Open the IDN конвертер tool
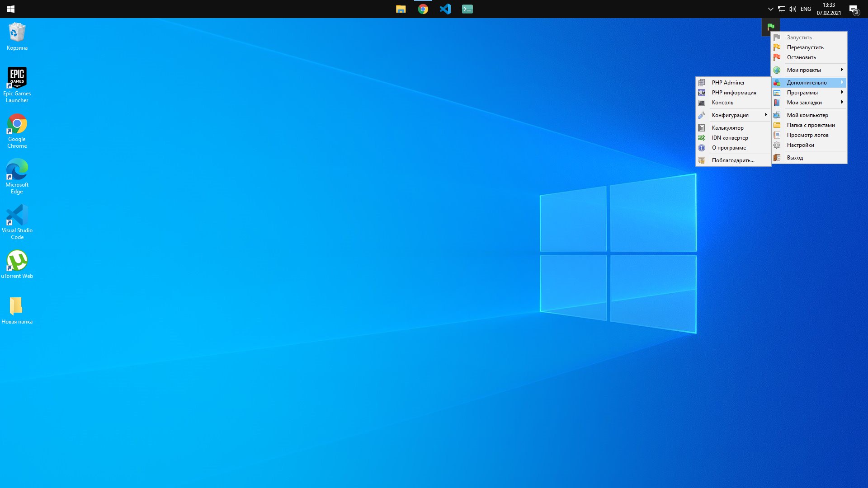Viewport: 868px width, 488px height. click(730, 138)
